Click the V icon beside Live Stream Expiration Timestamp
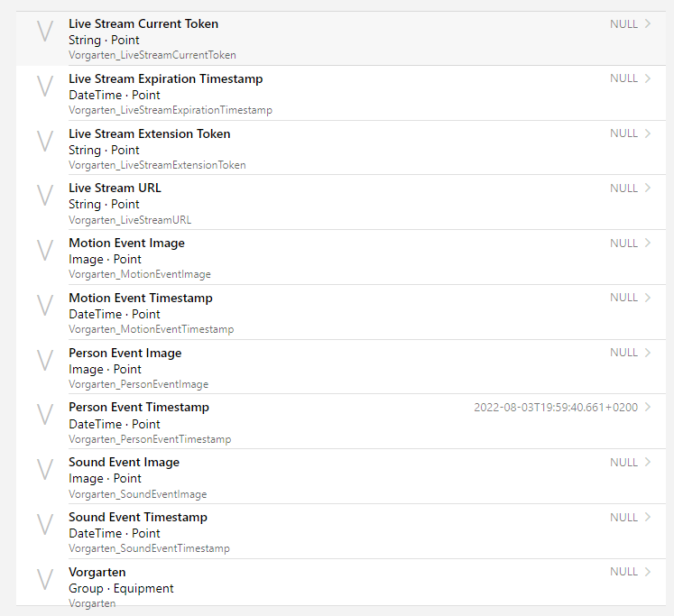Viewport: 674px width, 616px height. click(45, 87)
